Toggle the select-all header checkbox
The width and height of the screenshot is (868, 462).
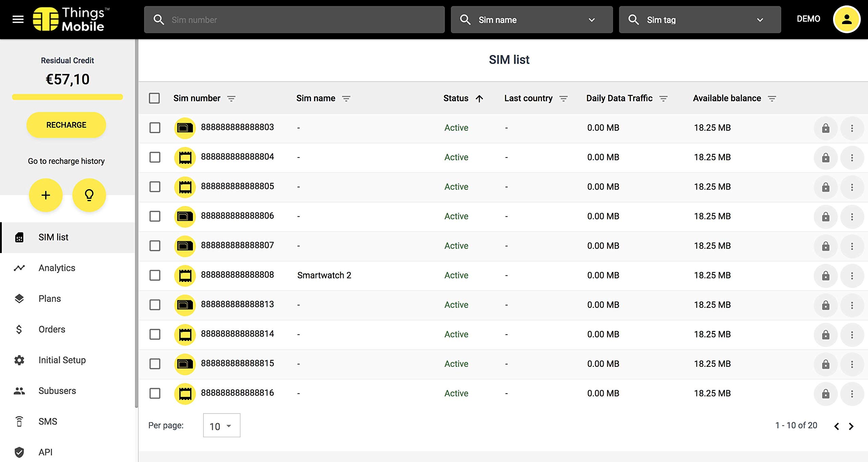(x=154, y=98)
